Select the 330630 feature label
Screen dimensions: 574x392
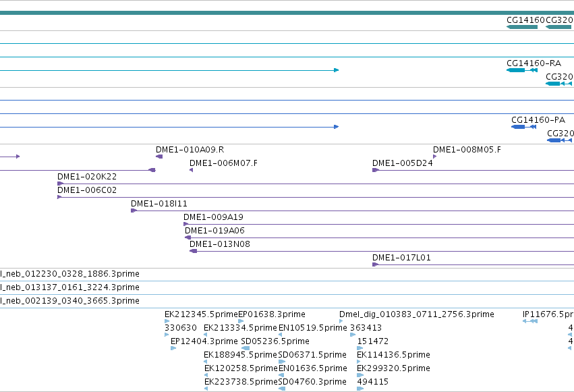(x=181, y=328)
